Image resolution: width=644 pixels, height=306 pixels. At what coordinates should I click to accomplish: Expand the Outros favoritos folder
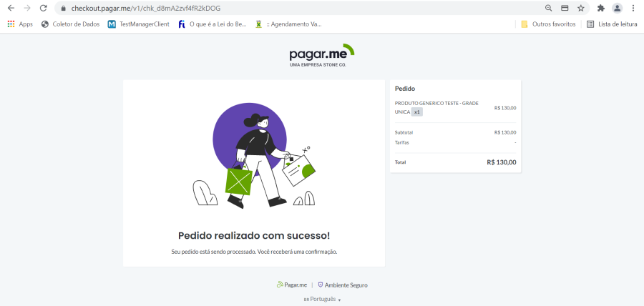click(548, 24)
